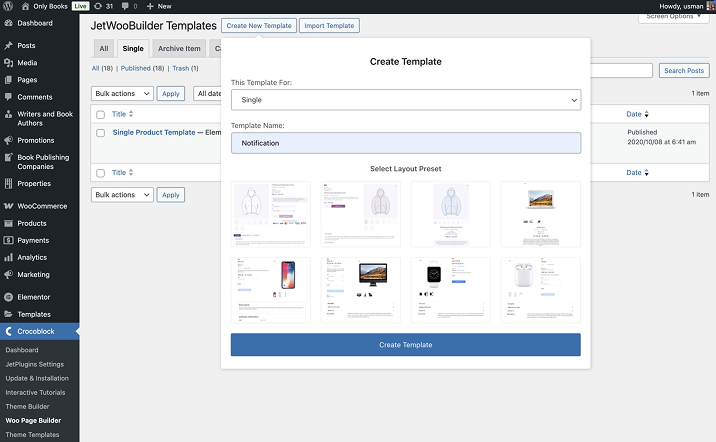
Task: Click Search Posts button
Action: tap(684, 70)
